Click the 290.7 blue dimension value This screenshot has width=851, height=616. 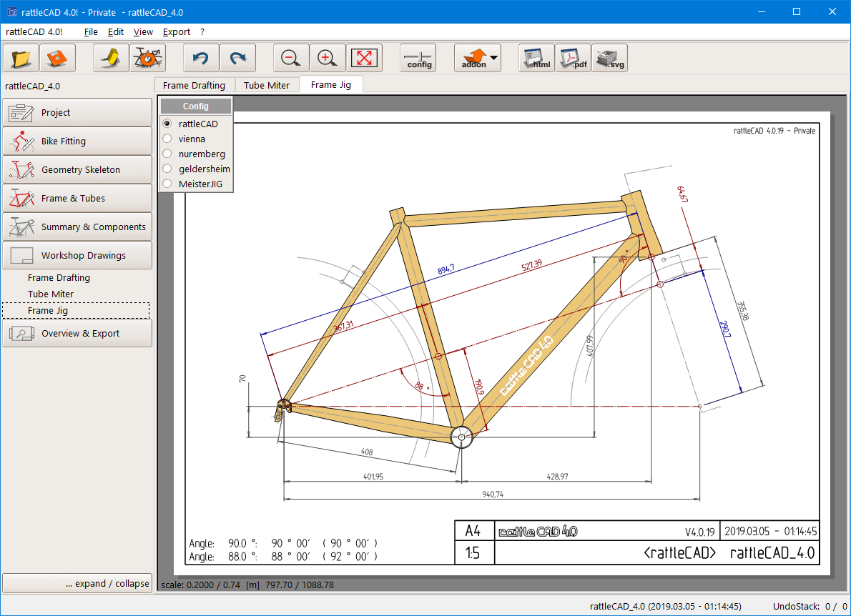tap(724, 329)
